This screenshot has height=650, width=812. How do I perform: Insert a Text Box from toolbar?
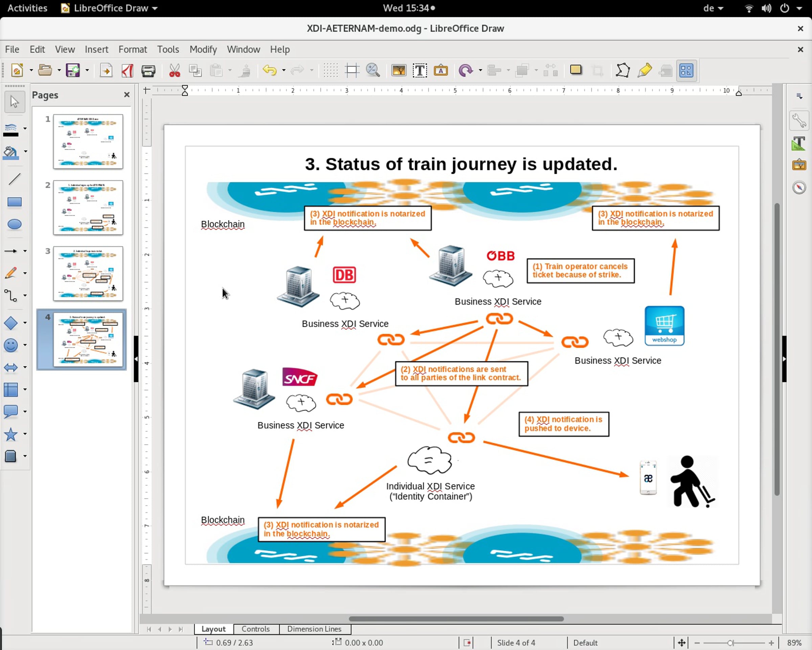coord(420,70)
